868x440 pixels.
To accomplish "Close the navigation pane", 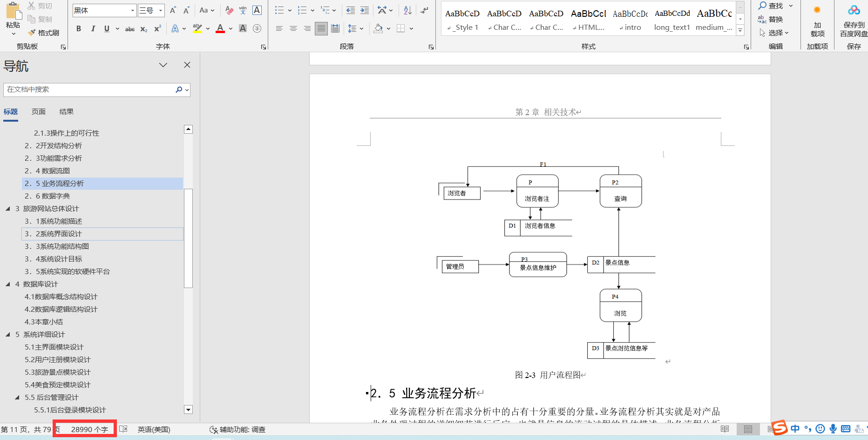I will 187,65.
